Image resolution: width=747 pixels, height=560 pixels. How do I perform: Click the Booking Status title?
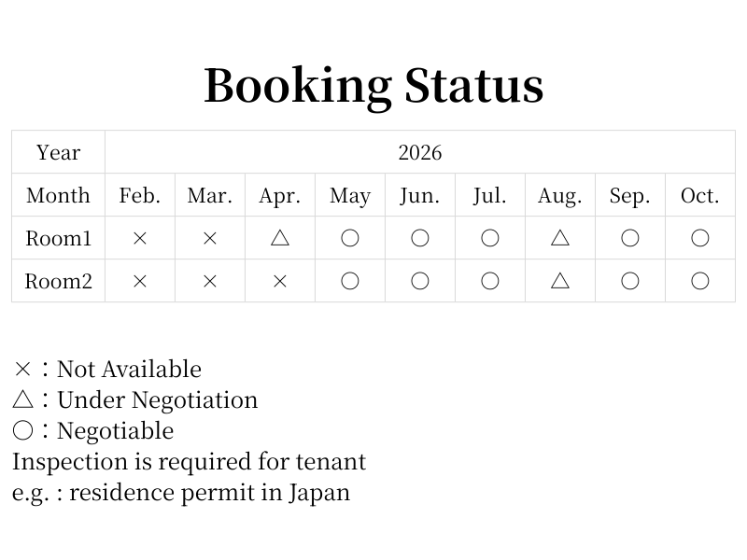373,85
